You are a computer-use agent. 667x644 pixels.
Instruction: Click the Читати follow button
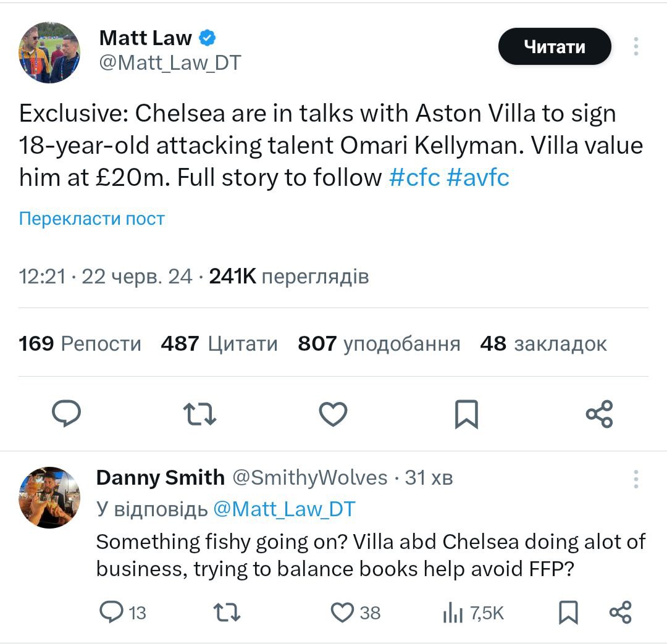(x=554, y=46)
